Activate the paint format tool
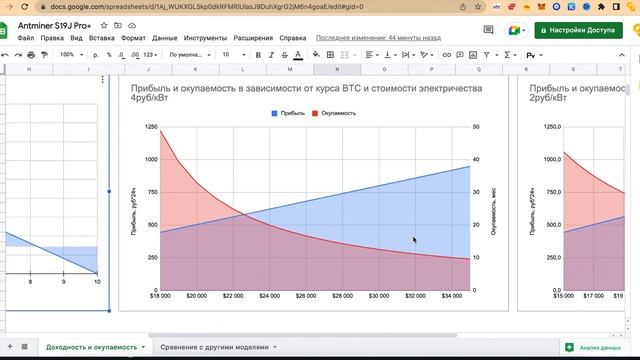This screenshot has width=640, height=360. click(x=44, y=55)
